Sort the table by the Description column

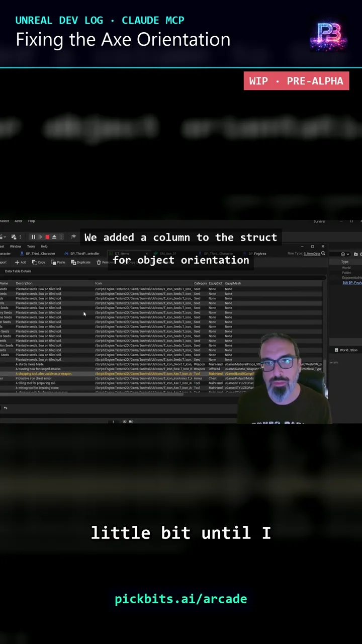[24, 283]
